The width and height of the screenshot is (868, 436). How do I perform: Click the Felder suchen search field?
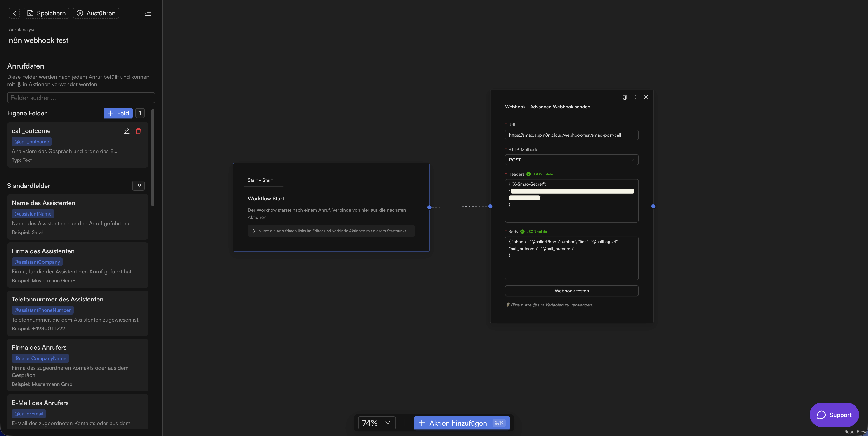(81, 98)
